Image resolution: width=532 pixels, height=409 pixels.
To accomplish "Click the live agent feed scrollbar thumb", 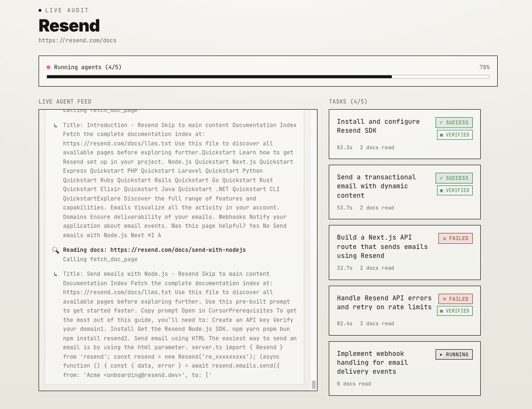I will pos(314,385).
